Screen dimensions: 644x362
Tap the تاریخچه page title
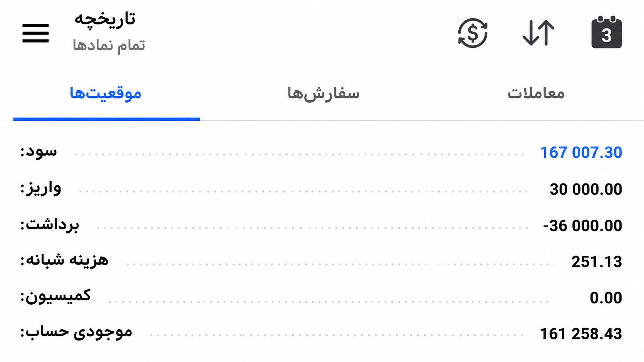click(x=105, y=19)
